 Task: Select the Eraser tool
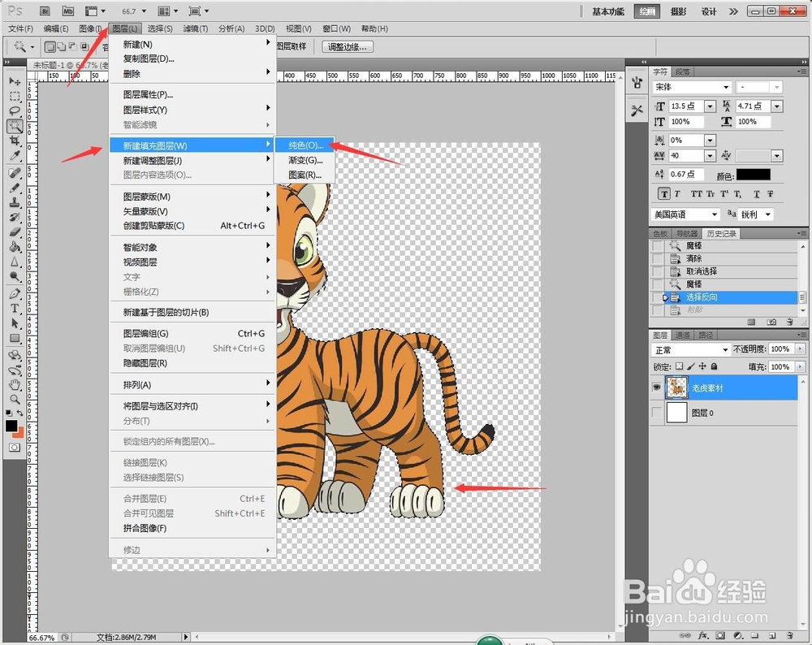click(x=15, y=232)
